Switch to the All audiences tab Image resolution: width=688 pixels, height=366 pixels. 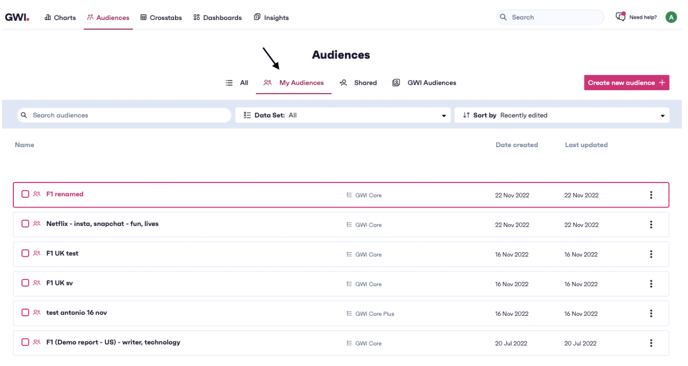pyautogui.click(x=237, y=83)
